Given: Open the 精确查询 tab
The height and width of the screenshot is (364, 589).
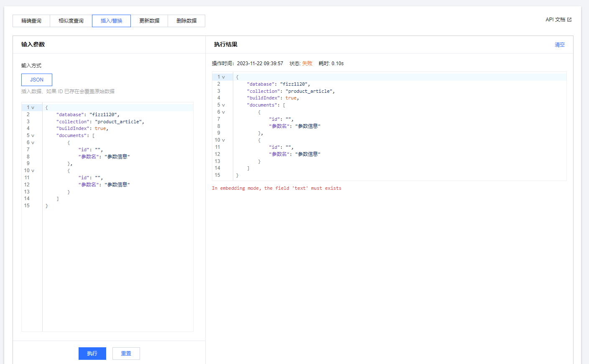Looking at the screenshot, I should pyautogui.click(x=31, y=21).
